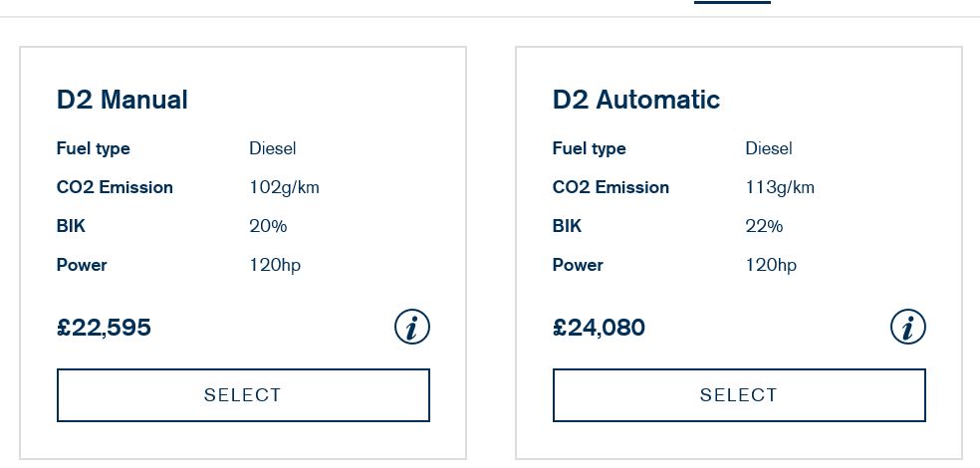Click Diesel value in D2 Automatic card
Screen dimensions: 980x468
point(769,148)
